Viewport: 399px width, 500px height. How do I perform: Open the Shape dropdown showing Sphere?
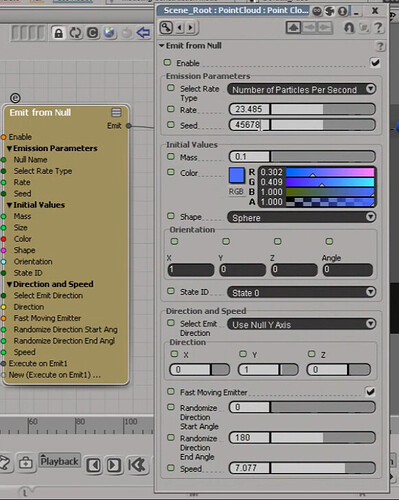click(302, 217)
